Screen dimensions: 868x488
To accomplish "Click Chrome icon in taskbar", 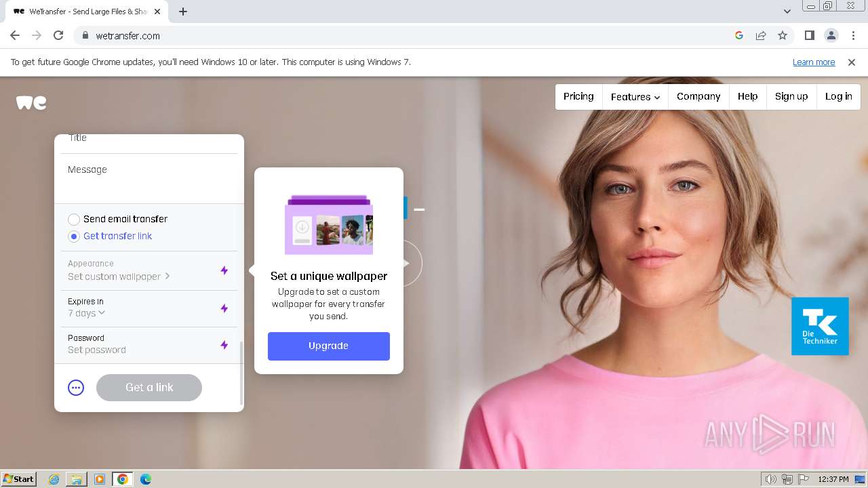I will tap(123, 479).
